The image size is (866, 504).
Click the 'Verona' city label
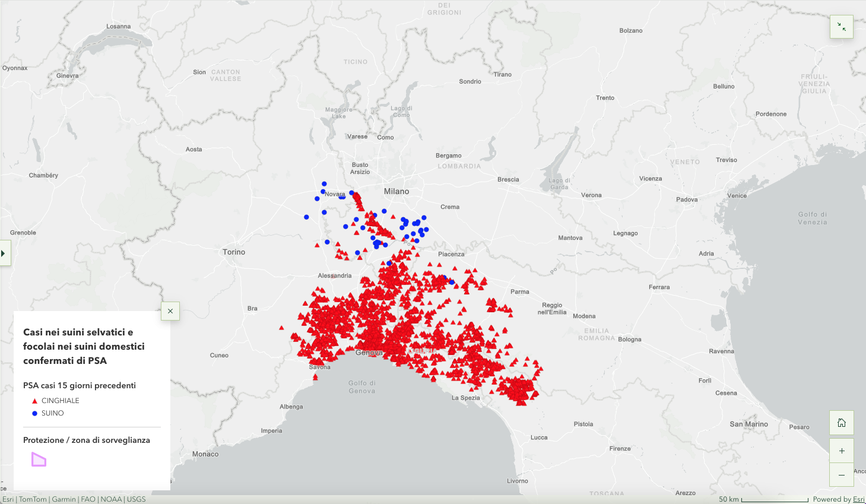click(x=591, y=195)
